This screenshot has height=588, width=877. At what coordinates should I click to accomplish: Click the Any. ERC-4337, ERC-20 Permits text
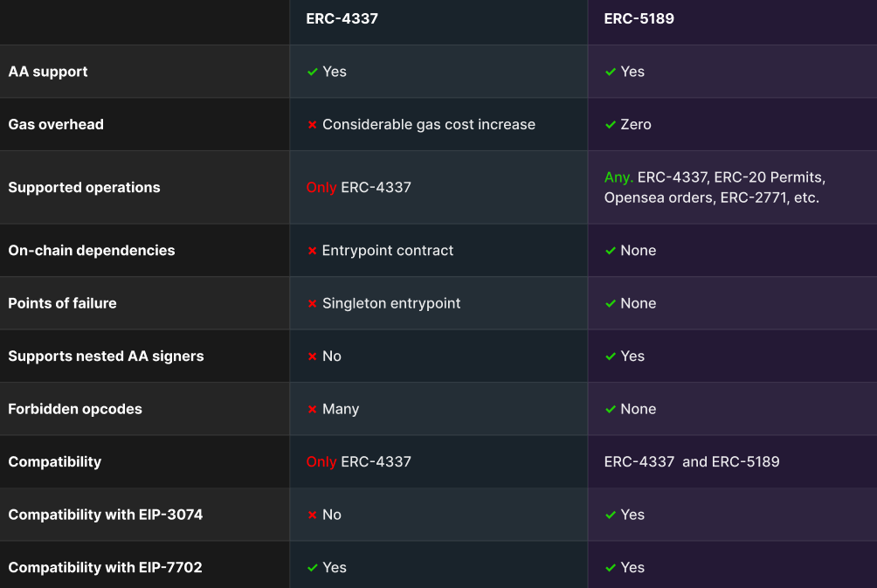[715, 188]
